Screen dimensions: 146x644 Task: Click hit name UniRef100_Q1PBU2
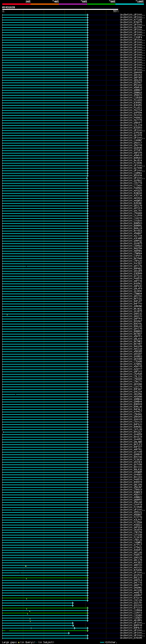tap(131, 180)
